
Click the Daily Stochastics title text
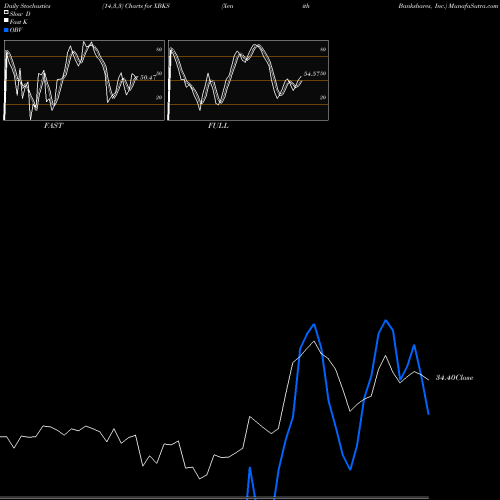[x=27, y=6]
